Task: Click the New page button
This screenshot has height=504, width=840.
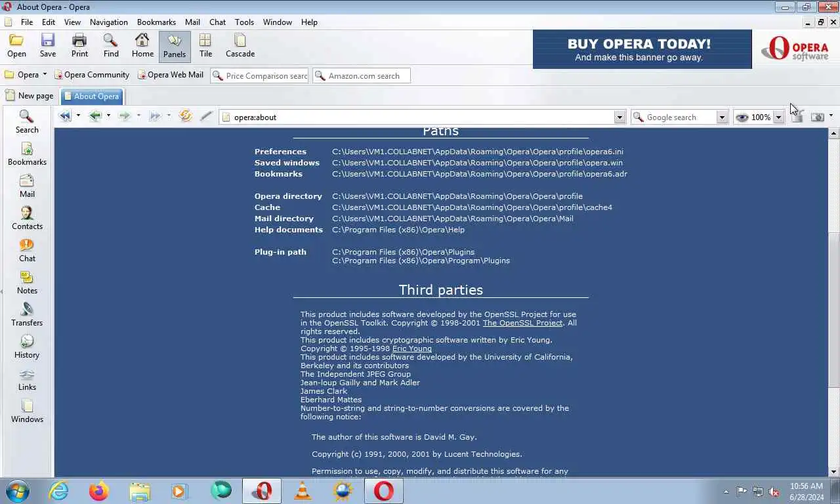Action: coord(30,96)
